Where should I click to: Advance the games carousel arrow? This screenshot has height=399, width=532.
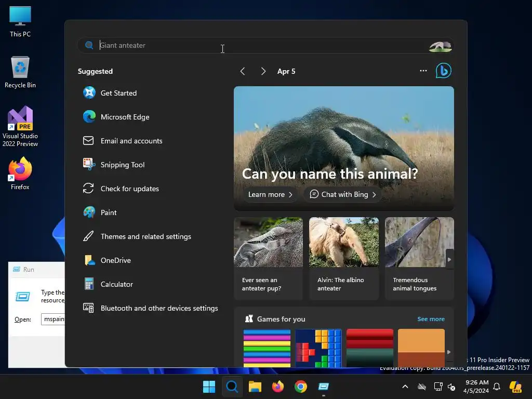pyautogui.click(x=449, y=352)
